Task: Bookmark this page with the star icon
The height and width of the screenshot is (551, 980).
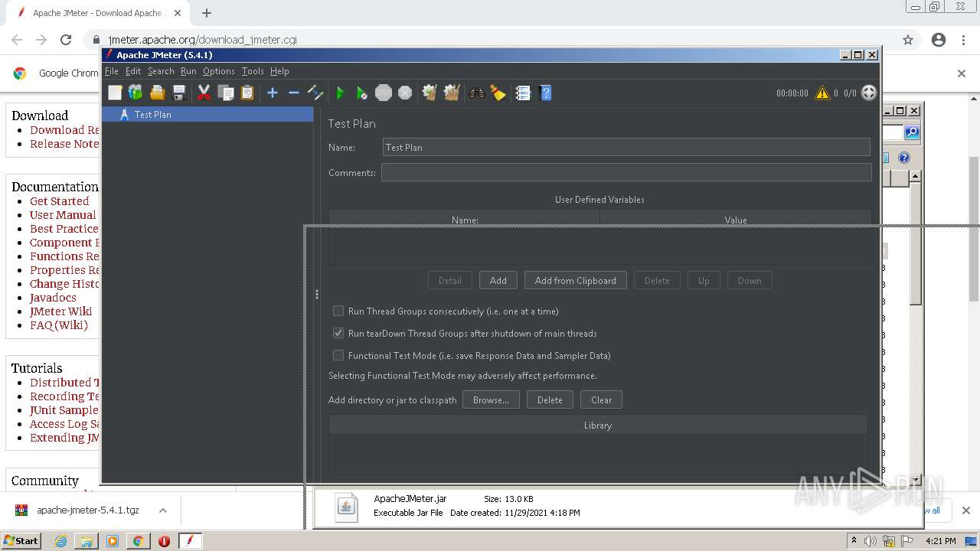Action: 908,40
